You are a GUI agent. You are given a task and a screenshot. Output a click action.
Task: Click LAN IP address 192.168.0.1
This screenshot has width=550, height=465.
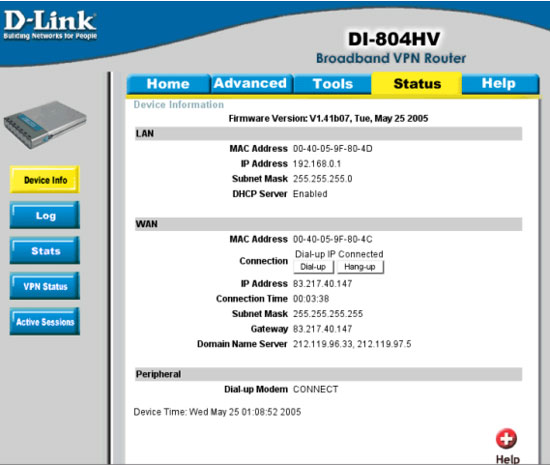[x=317, y=164]
